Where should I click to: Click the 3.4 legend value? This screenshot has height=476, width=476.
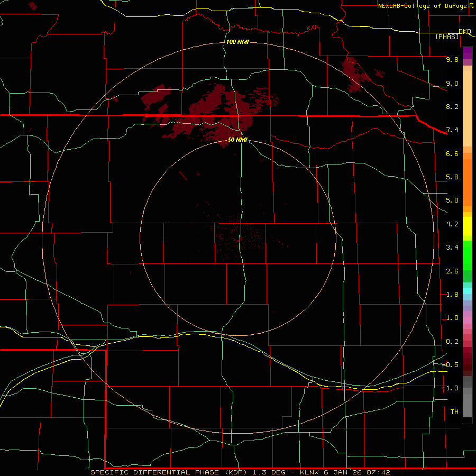point(452,248)
